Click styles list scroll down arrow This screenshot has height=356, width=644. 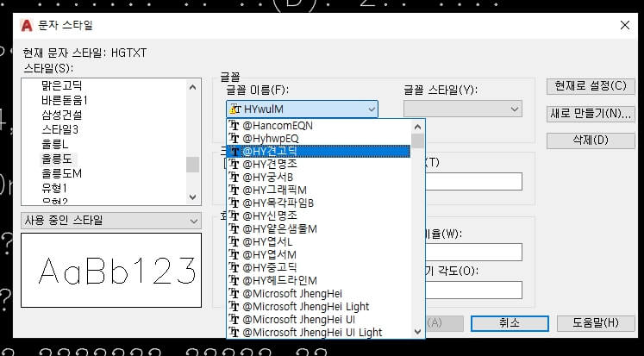click(x=192, y=197)
